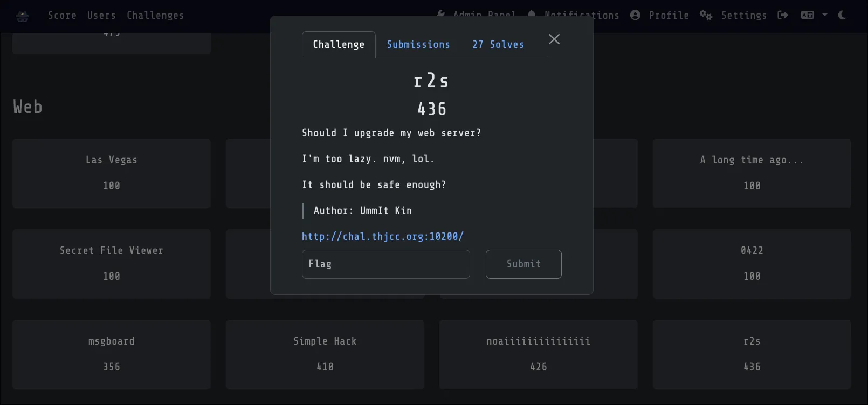Click the Web category heading
Image resolution: width=868 pixels, height=405 pixels.
pyautogui.click(x=27, y=106)
